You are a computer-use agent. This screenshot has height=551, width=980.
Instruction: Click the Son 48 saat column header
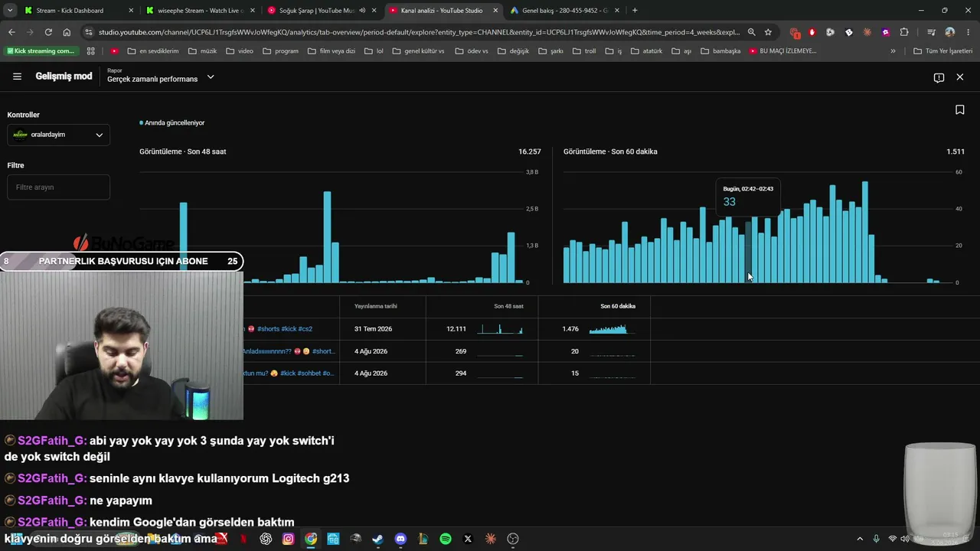coord(508,306)
